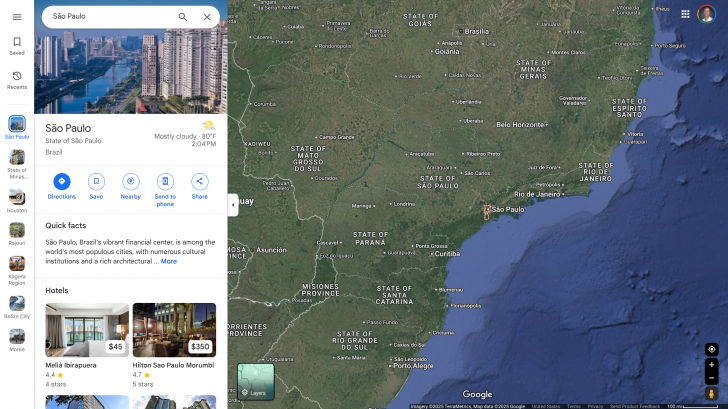
Task: Open the Google apps grid
Action: point(685,14)
